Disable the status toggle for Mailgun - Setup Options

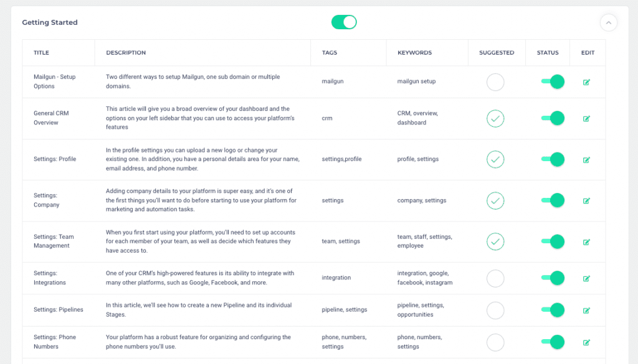click(x=551, y=82)
